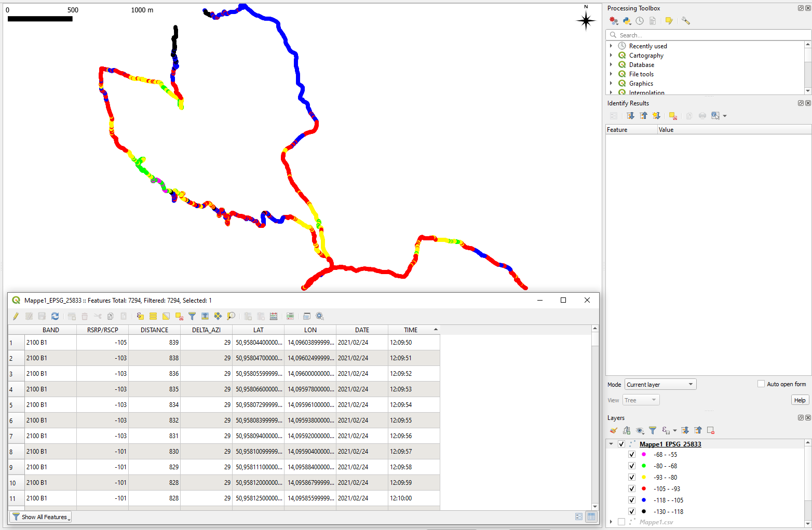812x530 pixels.
Task: Sort by DELTA_AZI column header
Action: pos(207,330)
